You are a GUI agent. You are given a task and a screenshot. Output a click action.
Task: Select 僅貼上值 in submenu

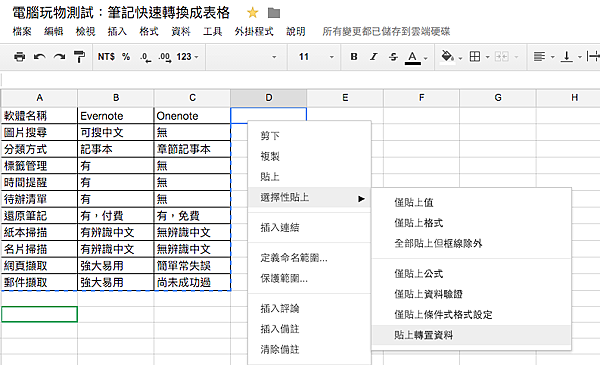coord(471,202)
